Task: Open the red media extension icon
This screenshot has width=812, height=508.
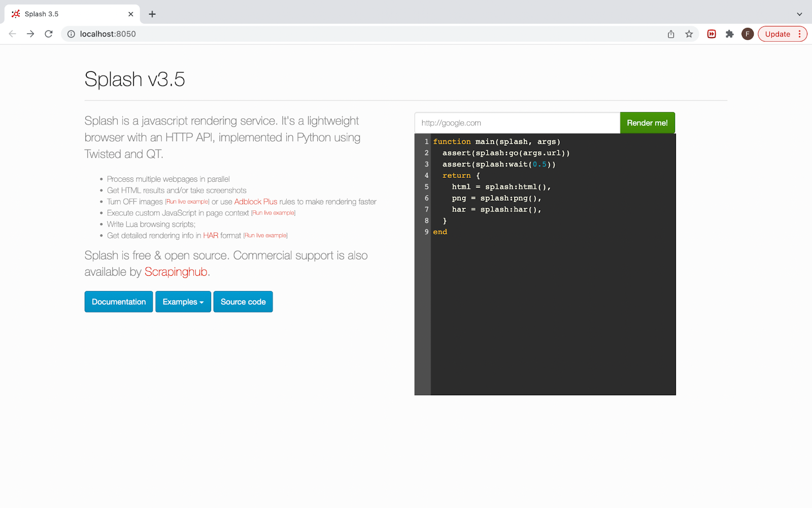Action: (712, 34)
